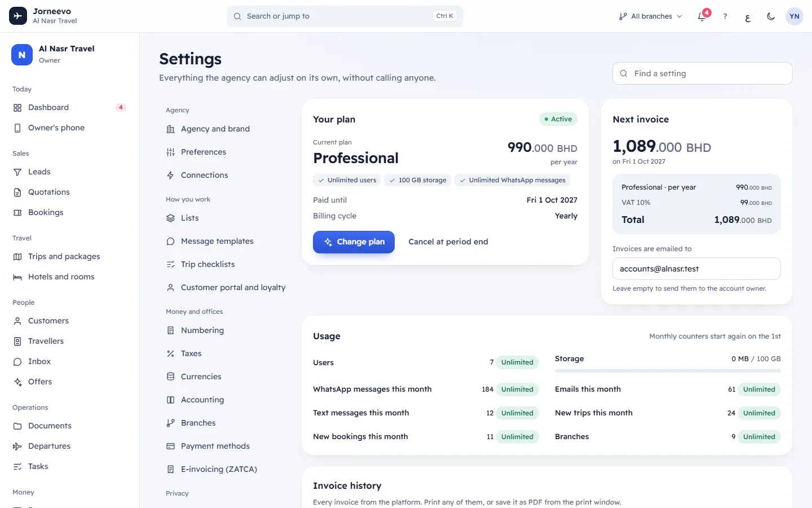The height and width of the screenshot is (508, 812).
Task: Click the Quotations document icon
Action: (x=17, y=192)
